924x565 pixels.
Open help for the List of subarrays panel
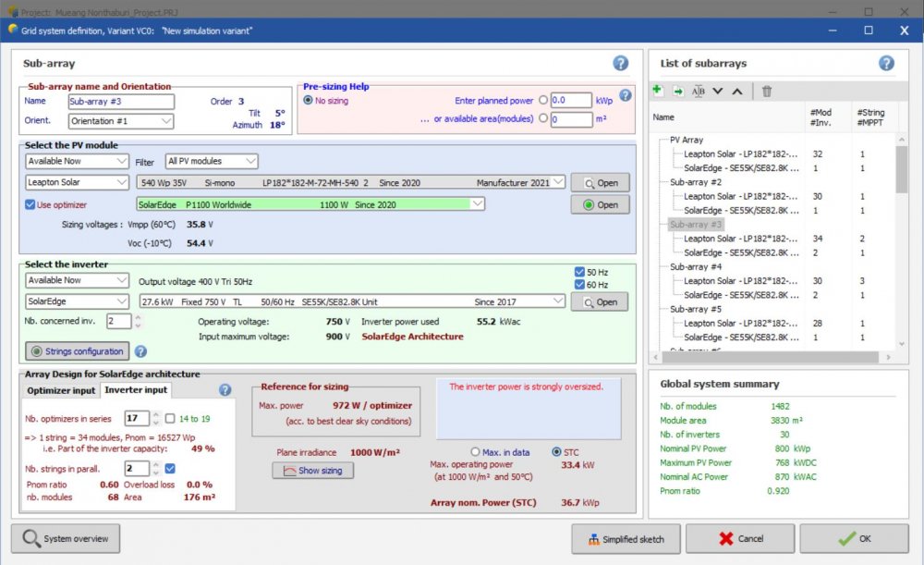tap(885, 63)
